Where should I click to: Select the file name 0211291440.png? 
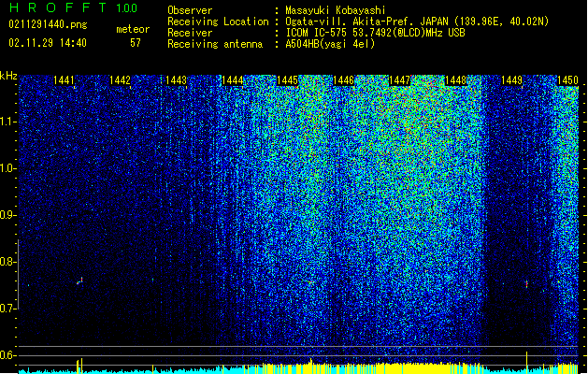pyautogui.click(x=48, y=24)
